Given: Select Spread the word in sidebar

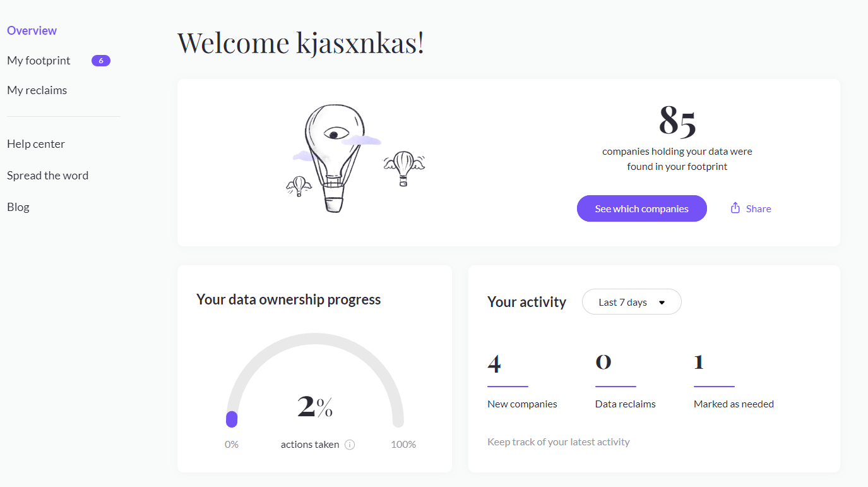Looking at the screenshot, I should point(48,176).
